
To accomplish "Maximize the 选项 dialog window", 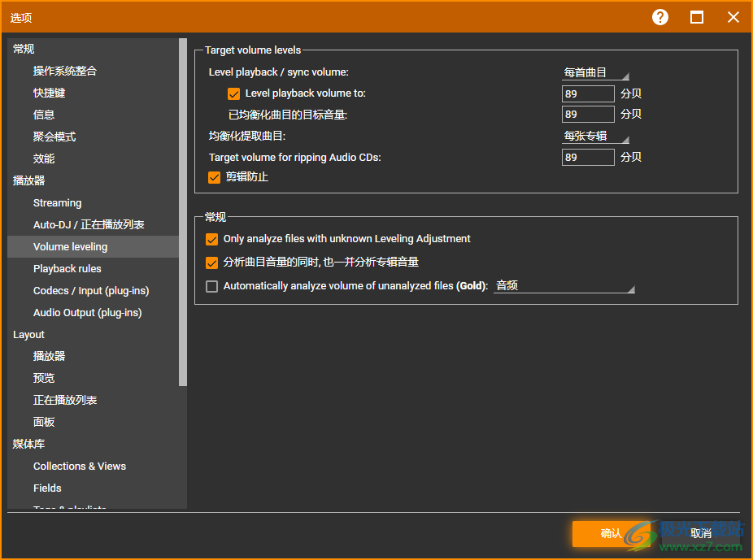I will tap(697, 17).
